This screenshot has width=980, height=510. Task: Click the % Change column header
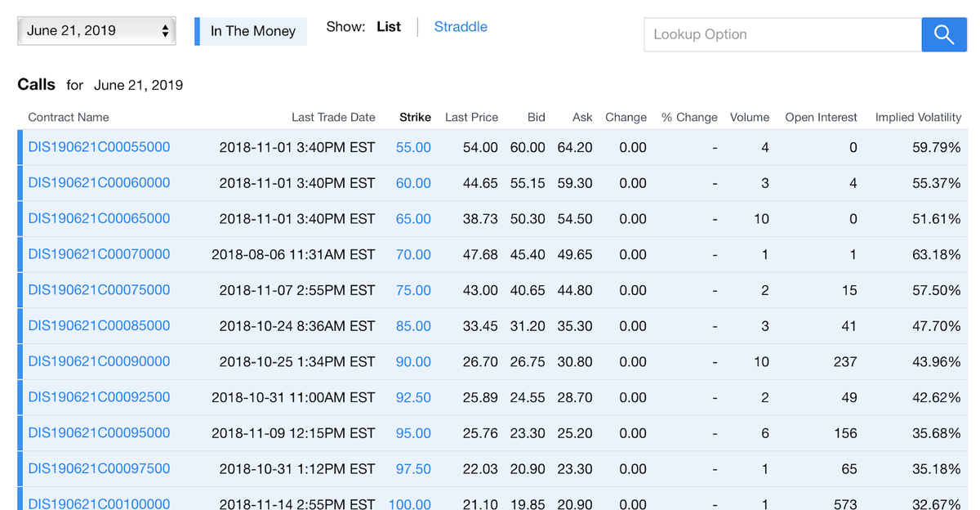pyautogui.click(x=689, y=117)
